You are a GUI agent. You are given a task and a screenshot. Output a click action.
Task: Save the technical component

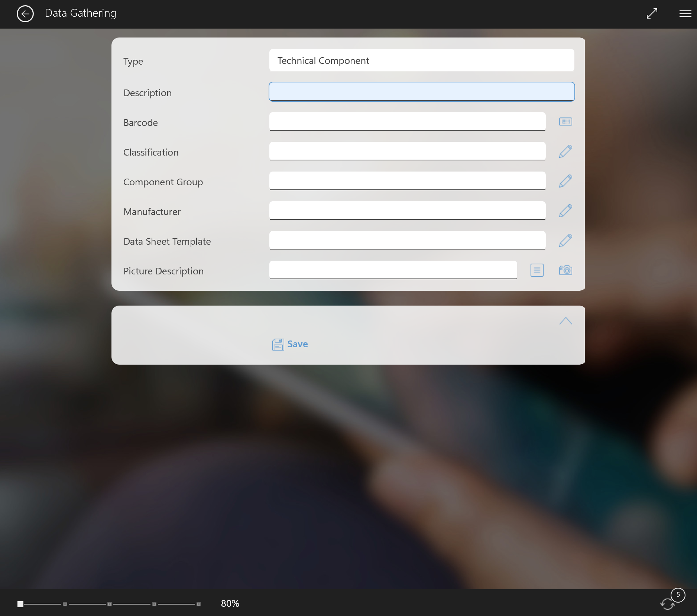point(290,344)
